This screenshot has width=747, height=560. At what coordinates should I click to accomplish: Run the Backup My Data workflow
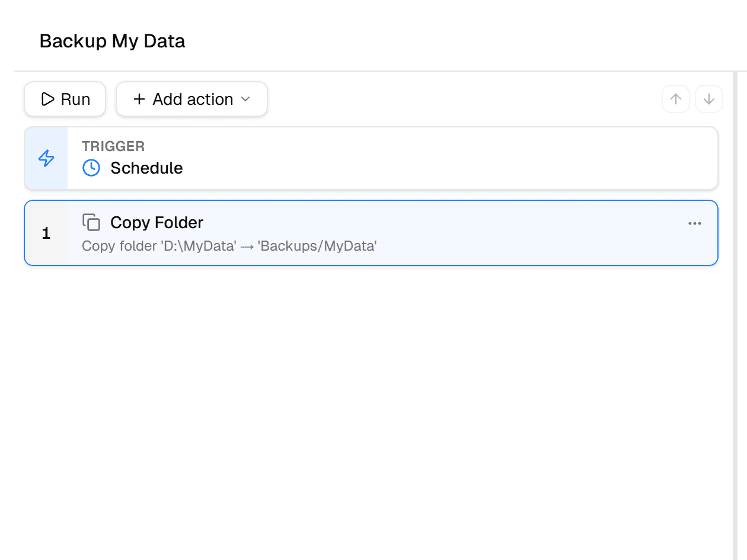point(65,99)
